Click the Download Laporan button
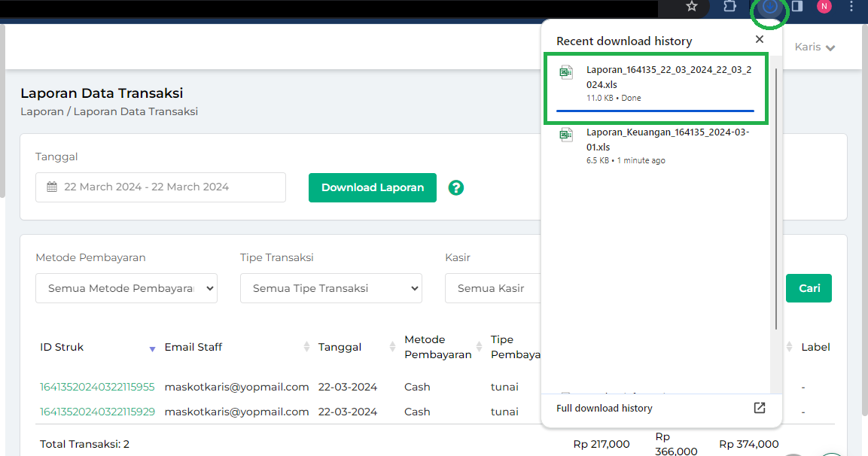The width and height of the screenshot is (868, 456). [372, 187]
